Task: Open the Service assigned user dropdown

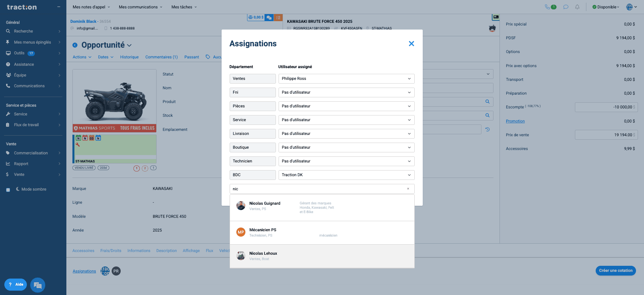Action: tap(346, 120)
